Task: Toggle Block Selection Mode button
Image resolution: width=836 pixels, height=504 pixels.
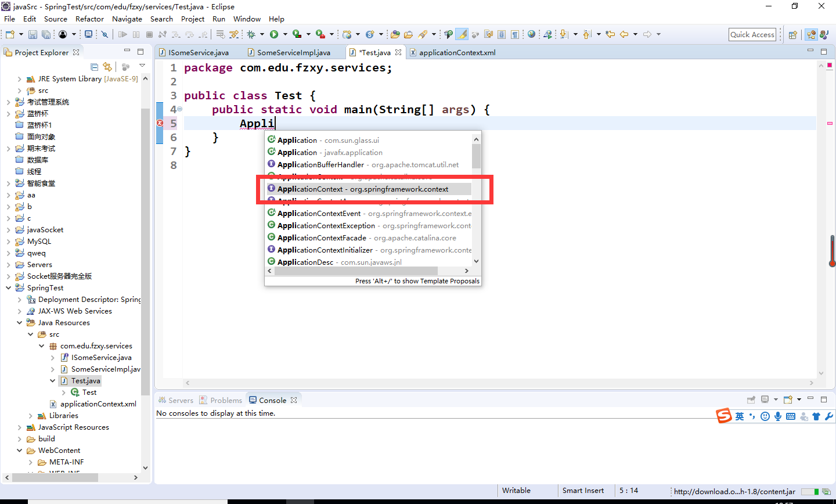Action: (x=502, y=35)
